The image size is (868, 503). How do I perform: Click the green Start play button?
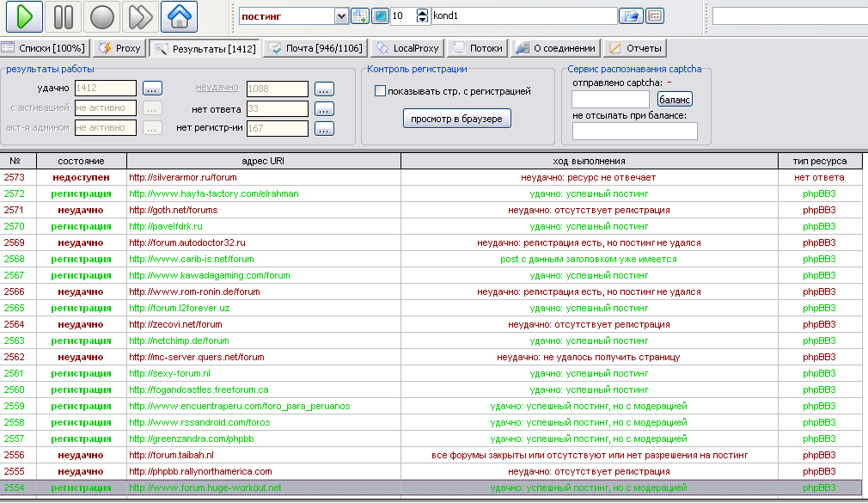25,16
